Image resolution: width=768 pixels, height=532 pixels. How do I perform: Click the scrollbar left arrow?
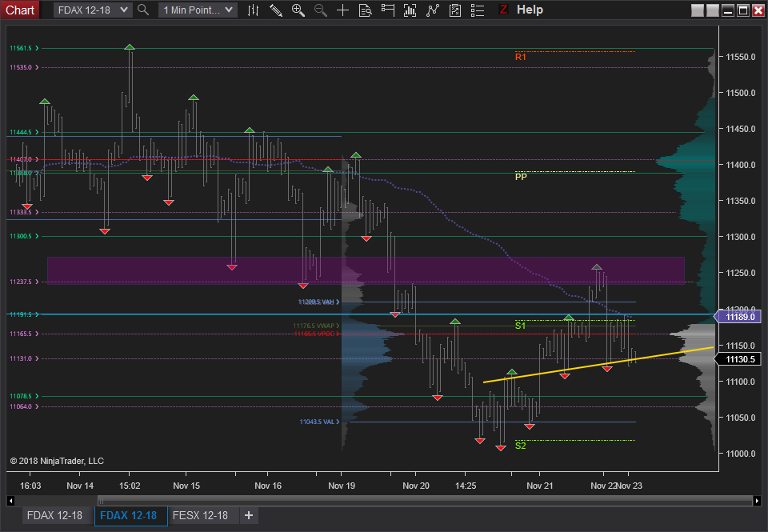pos(10,501)
